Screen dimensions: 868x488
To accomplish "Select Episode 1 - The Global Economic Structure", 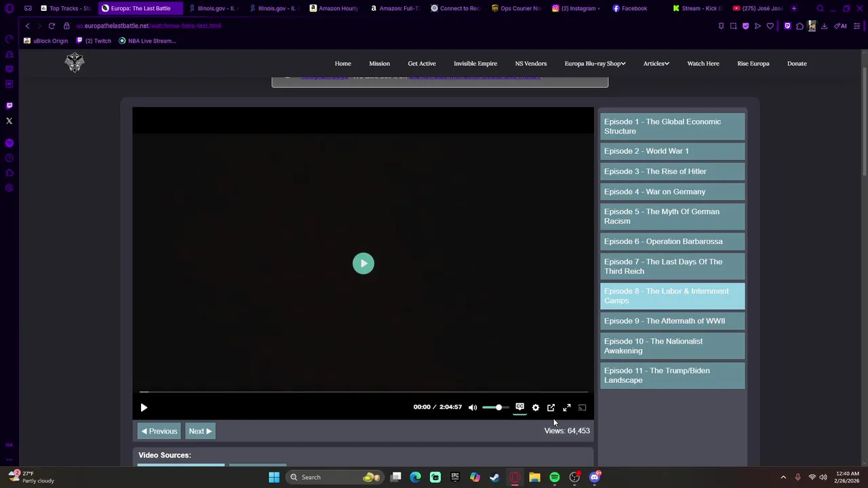I will pyautogui.click(x=673, y=127).
